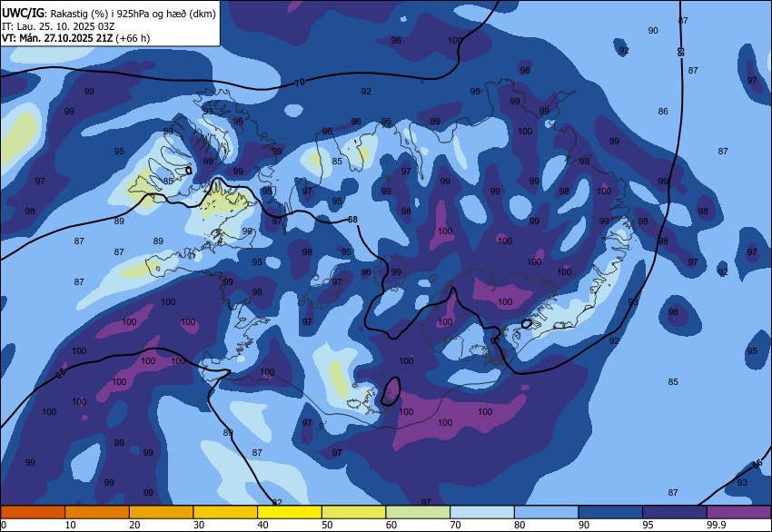Screen dimensions: 772x532
Task: Click the 90–95 medium blue legend swatch
Action: pos(610,512)
